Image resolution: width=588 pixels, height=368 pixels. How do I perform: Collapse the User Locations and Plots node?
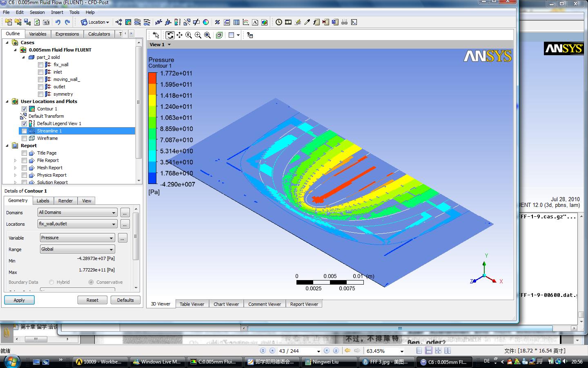pyautogui.click(x=7, y=101)
